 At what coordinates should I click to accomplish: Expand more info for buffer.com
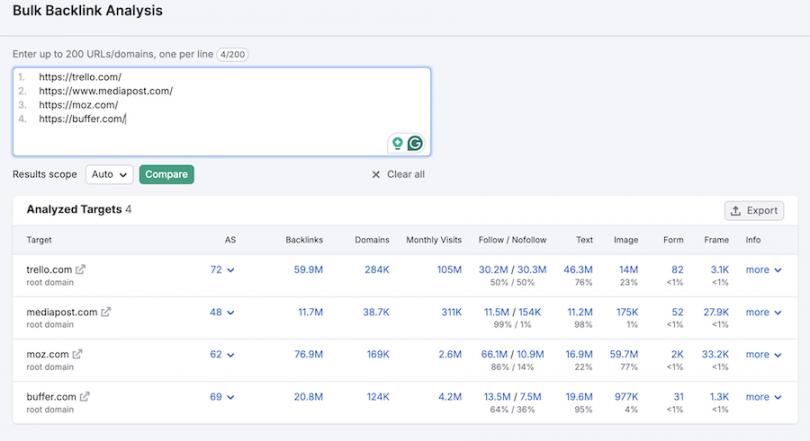pos(764,397)
